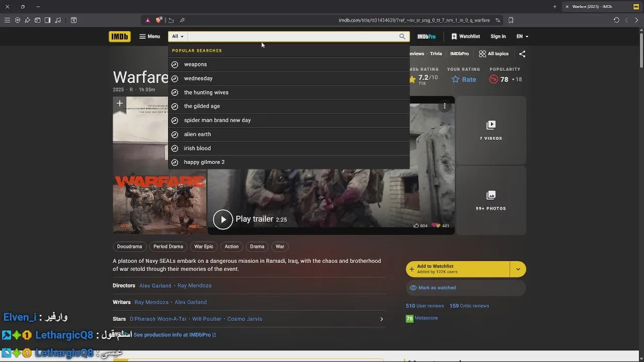Open director Alex Garland's page
644x362 pixels.
(155, 286)
